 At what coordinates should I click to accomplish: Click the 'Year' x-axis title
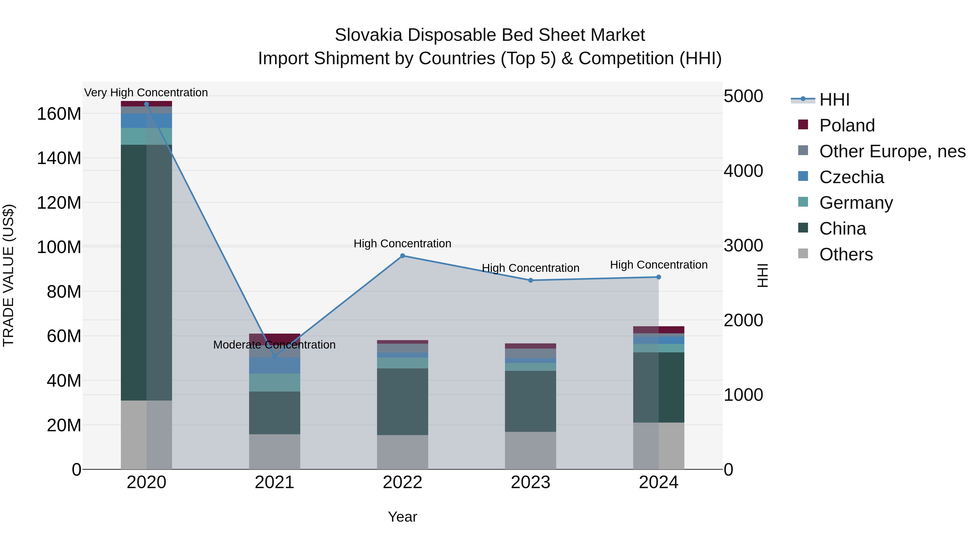(403, 517)
